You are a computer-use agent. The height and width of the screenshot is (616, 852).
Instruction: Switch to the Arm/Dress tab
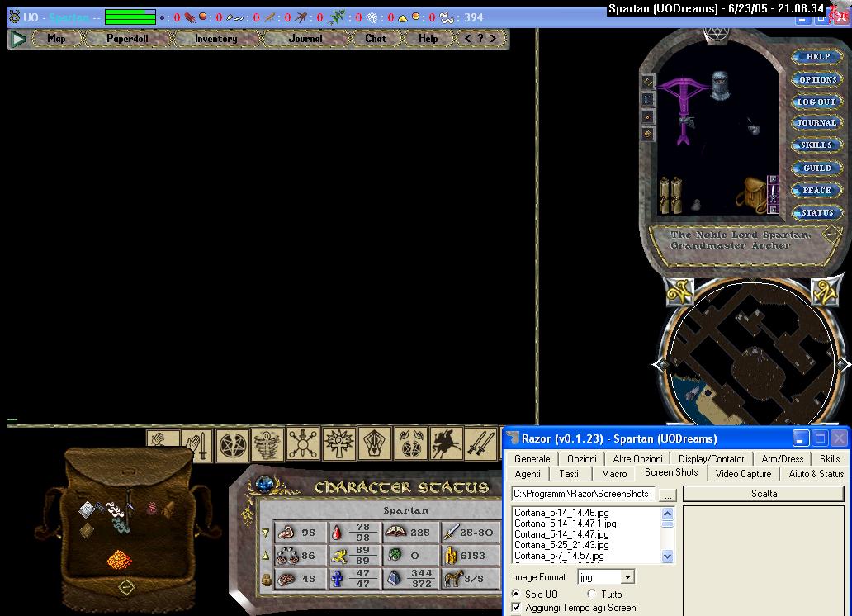coord(783,459)
